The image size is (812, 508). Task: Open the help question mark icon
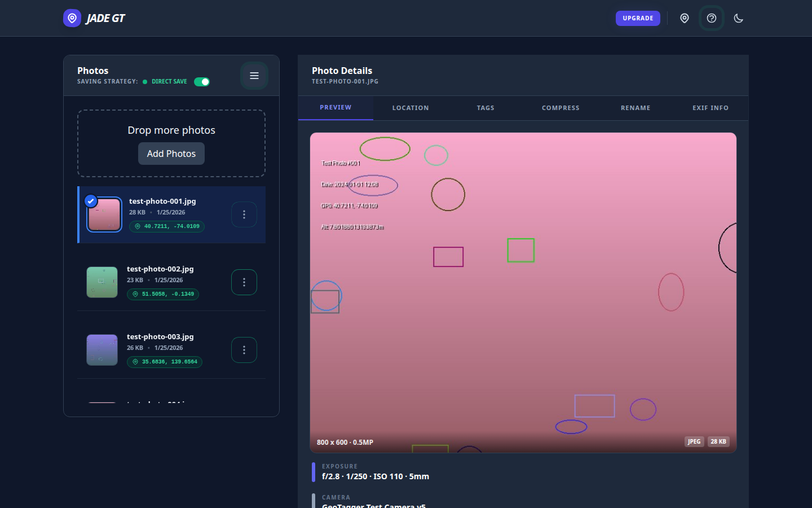click(711, 18)
